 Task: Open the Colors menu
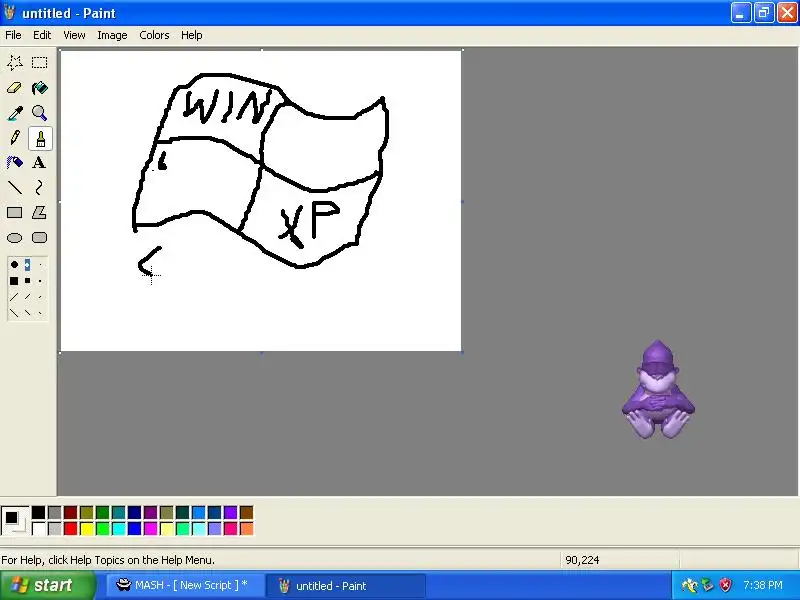154,35
